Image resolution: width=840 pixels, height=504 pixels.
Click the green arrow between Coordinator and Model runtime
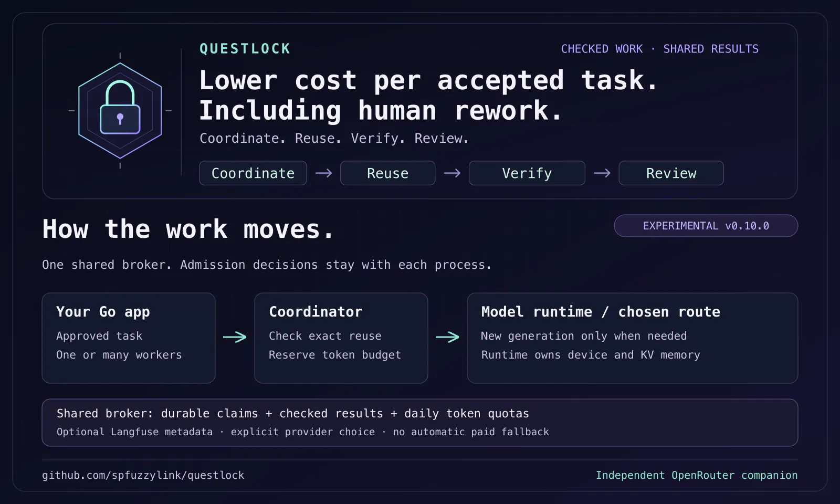coord(447,337)
